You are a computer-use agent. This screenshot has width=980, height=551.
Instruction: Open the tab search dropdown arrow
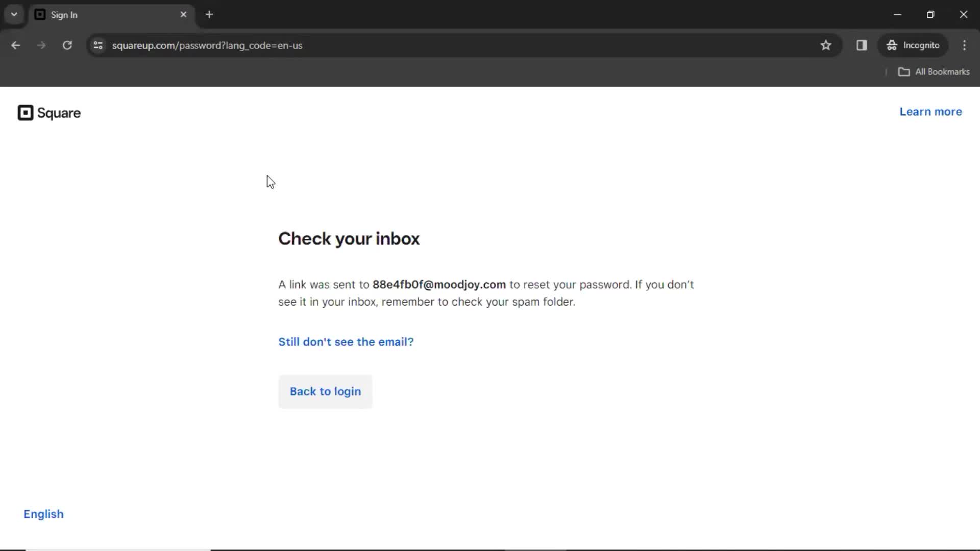(14, 14)
